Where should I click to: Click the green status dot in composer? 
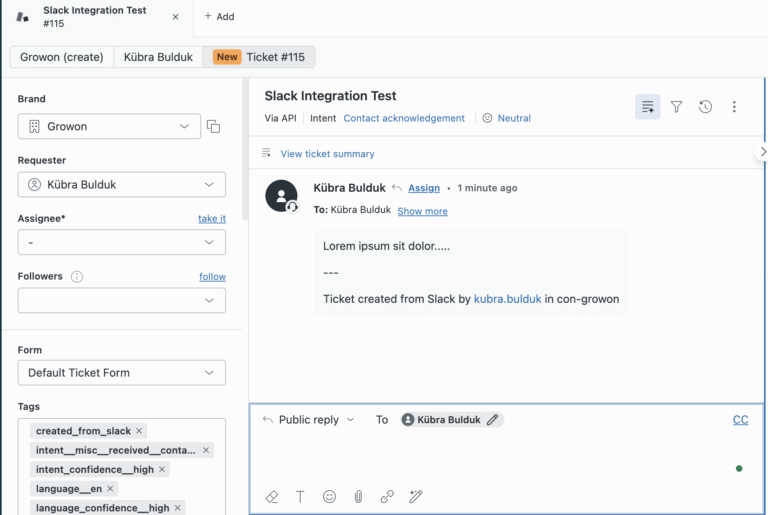[739, 468]
